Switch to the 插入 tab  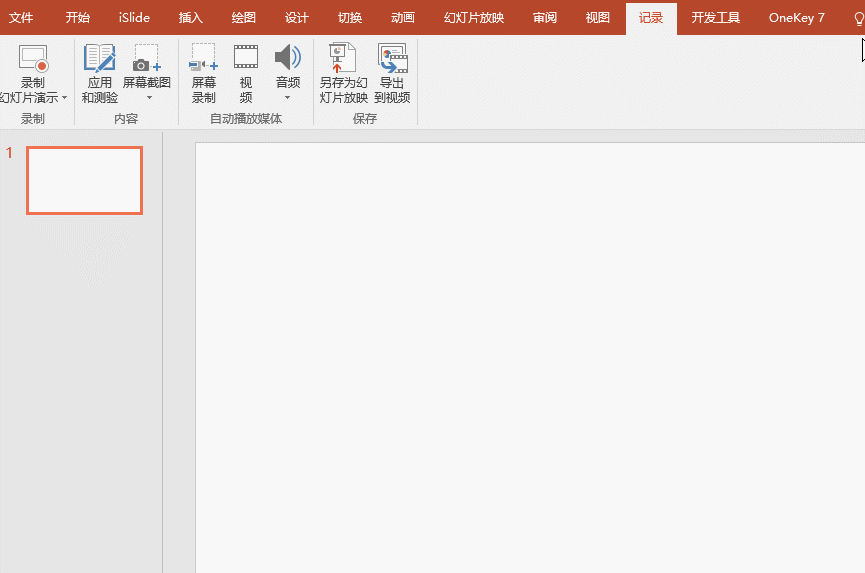point(191,18)
